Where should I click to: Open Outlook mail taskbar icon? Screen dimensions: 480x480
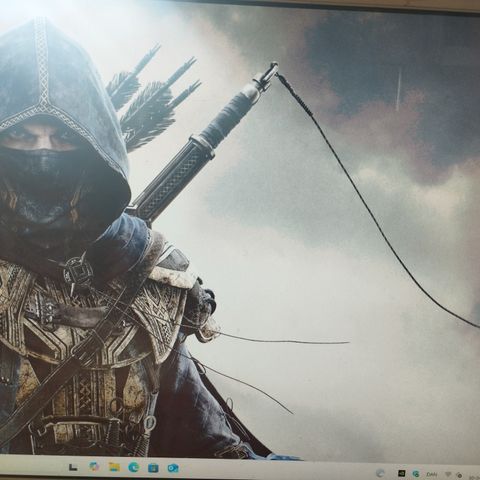173,468
